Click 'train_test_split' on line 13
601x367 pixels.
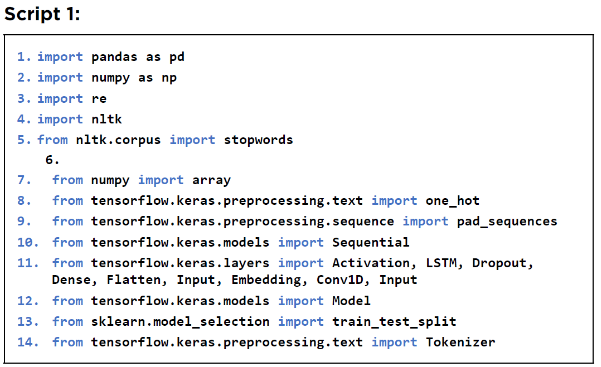tap(394, 321)
